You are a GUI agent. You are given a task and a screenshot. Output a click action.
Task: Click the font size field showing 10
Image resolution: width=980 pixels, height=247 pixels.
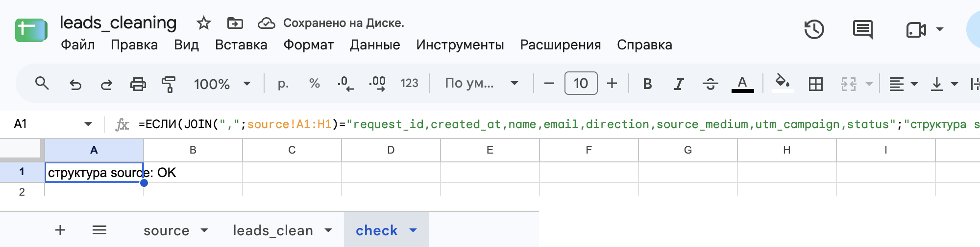click(581, 83)
